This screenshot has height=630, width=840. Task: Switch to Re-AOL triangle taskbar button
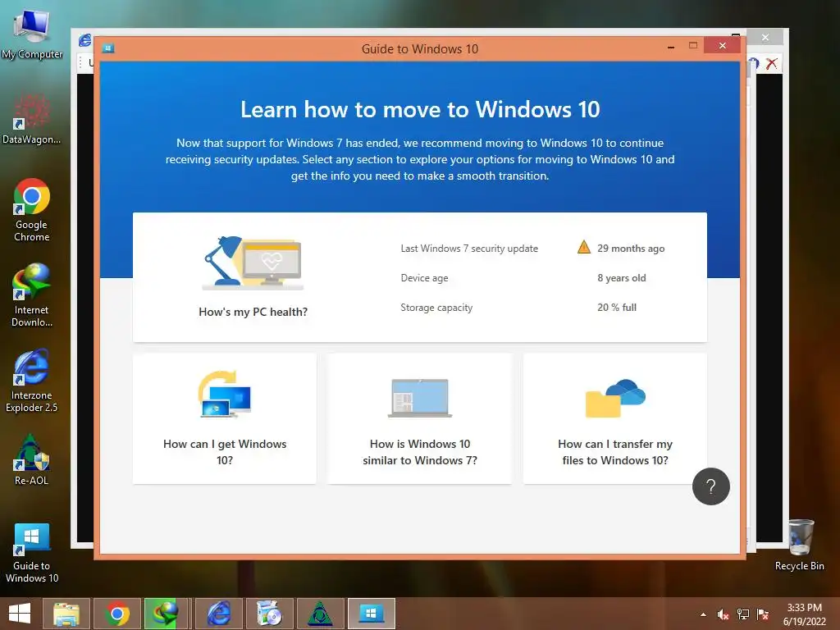click(320, 614)
